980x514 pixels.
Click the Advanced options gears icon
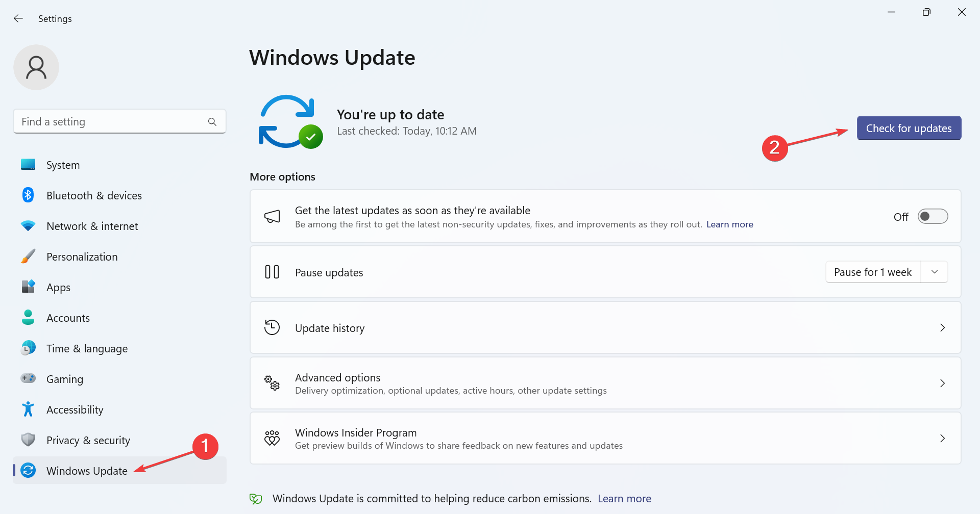(x=272, y=383)
